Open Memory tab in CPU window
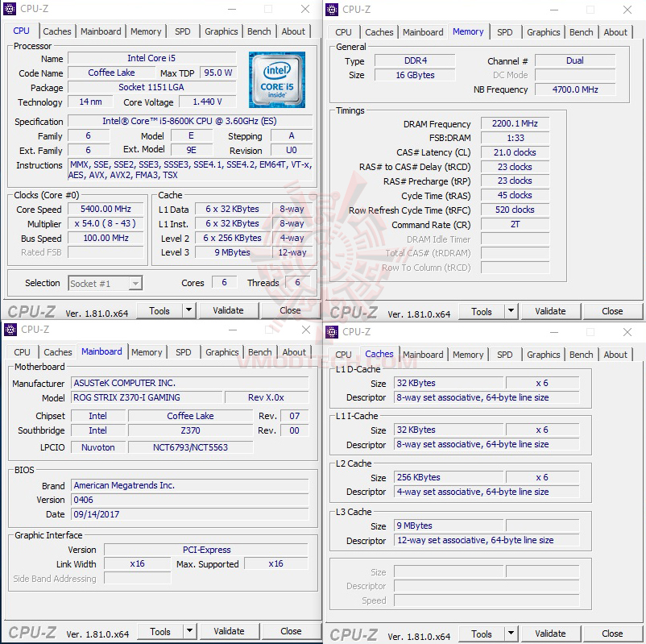This screenshot has width=646, height=644. [146, 31]
